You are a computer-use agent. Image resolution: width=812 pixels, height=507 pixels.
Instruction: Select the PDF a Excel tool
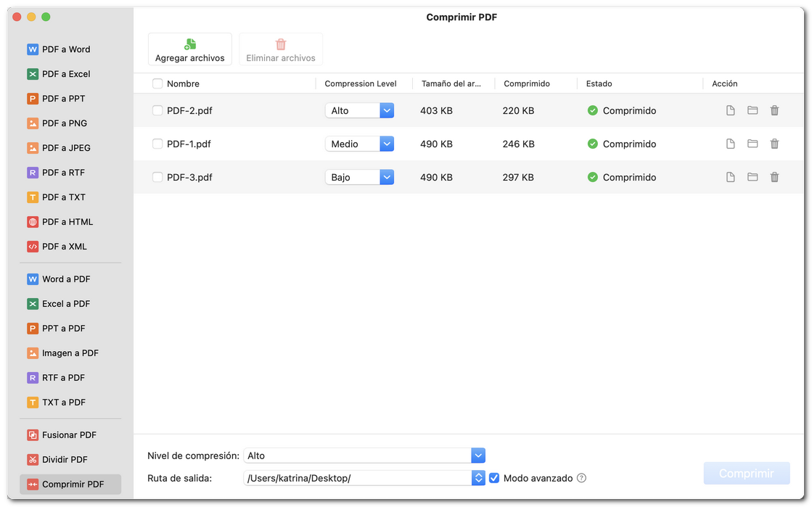[x=64, y=73]
